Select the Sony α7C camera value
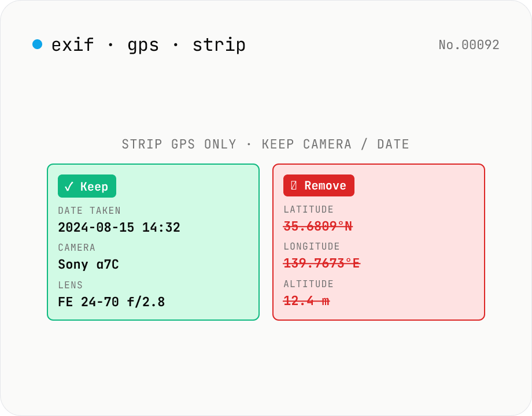 [88, 264]
